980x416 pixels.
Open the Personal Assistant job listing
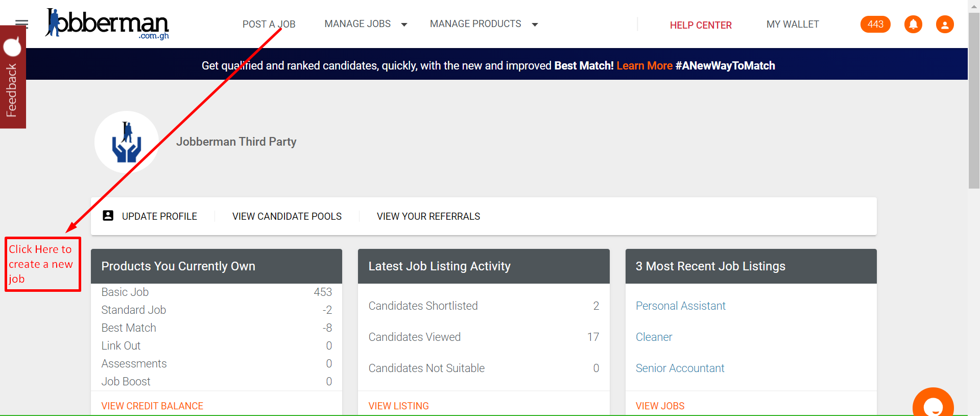tap(681, 306)
